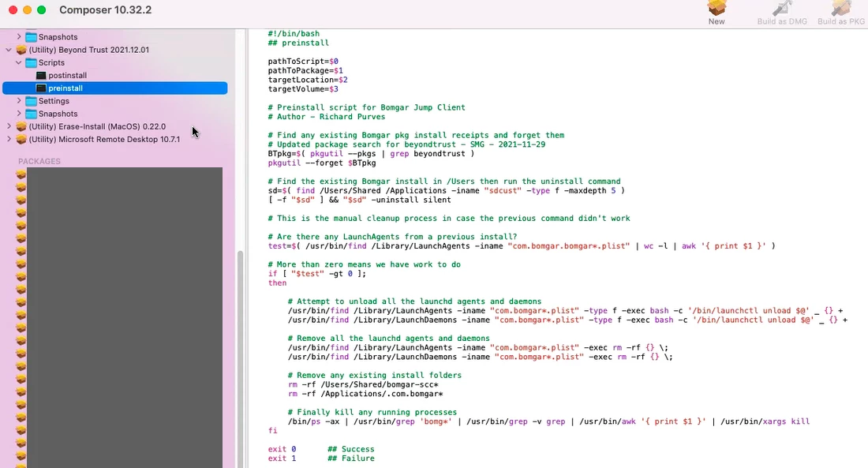The width and height of the screenshot is (868, 468).
Task: Click the 'targetVolume=$3' line
Action: click(x=303, y=88)
